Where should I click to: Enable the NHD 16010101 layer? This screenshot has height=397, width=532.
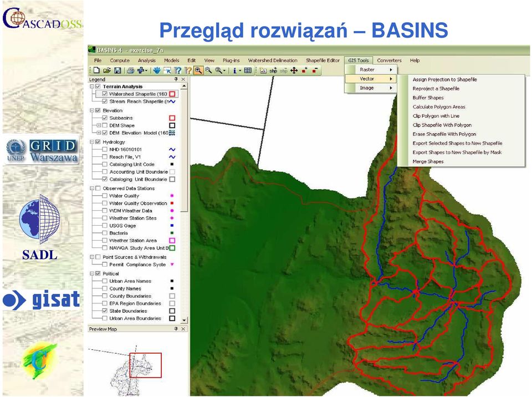click(105, 149)
